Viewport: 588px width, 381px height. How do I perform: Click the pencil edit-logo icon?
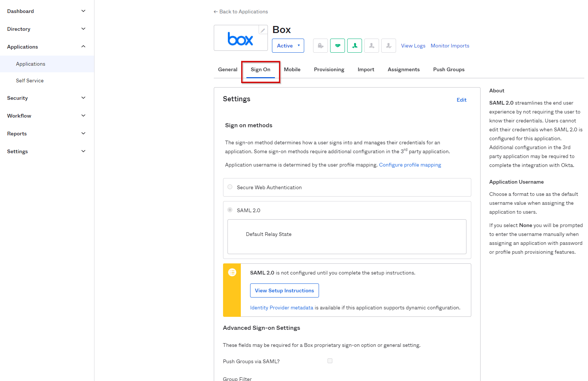(263, 30)
